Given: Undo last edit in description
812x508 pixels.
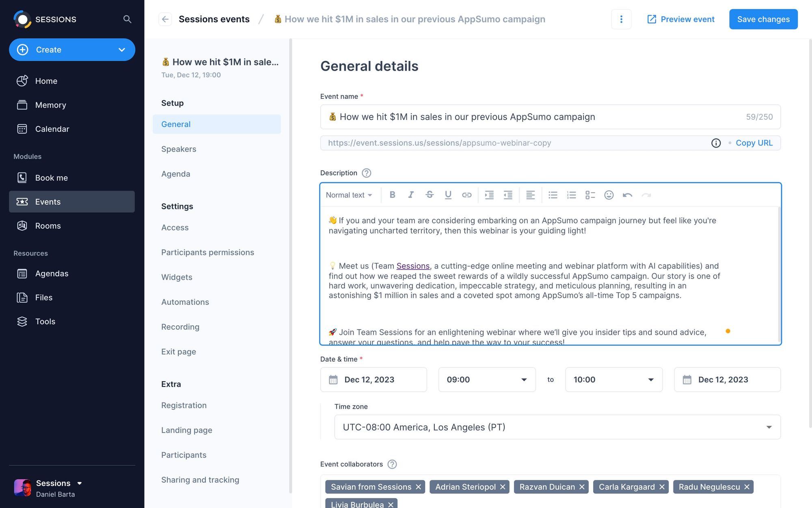Looking at the screenshot, I should click(627, 195).
